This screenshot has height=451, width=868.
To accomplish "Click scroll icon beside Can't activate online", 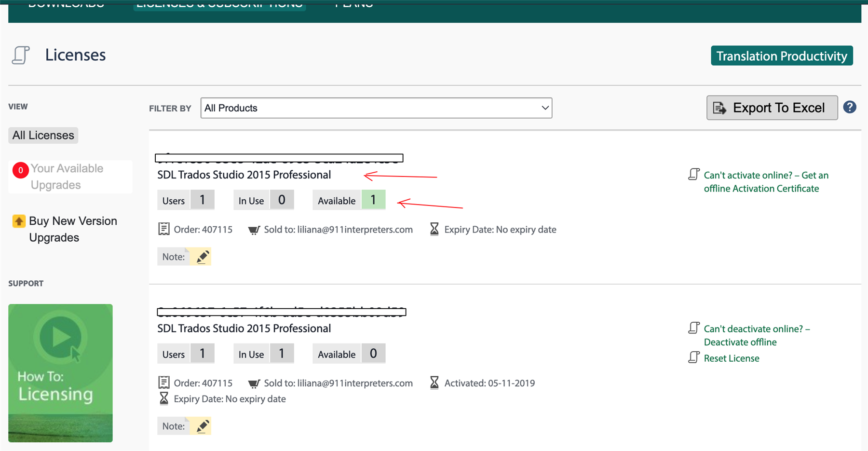I will pos(694,174).
